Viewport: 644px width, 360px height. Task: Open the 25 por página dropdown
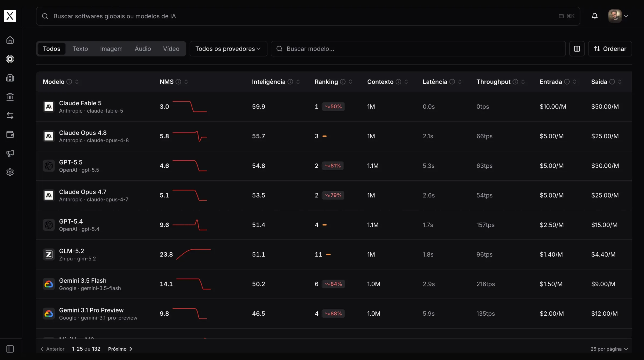point(609,349)
